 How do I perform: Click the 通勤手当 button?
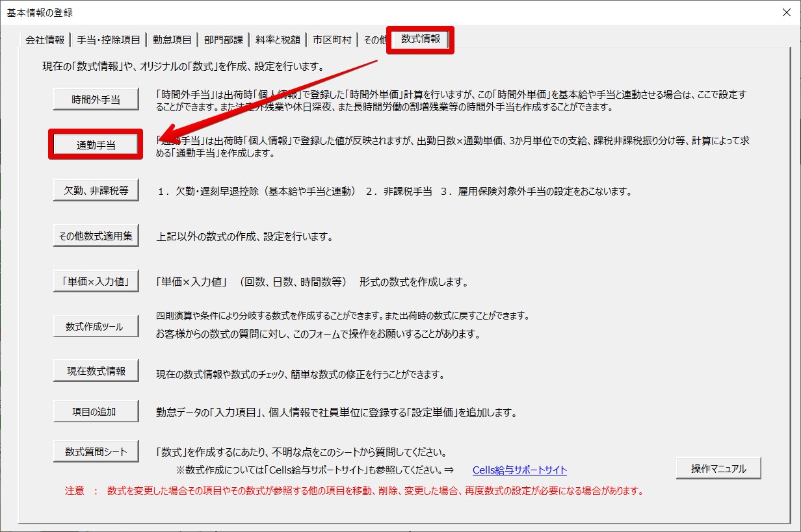click(x=96, y=146)
